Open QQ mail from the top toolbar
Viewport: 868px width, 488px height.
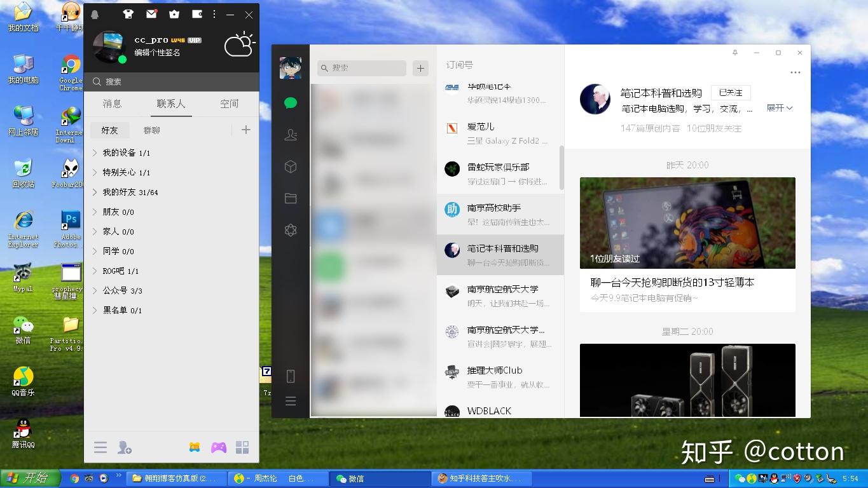click(x=151, y=14)
